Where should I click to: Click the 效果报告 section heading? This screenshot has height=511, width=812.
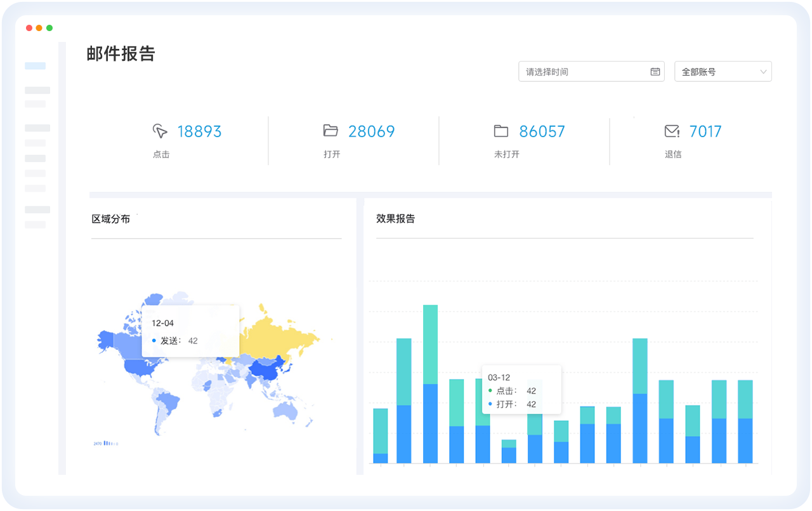tap(395, 219)
